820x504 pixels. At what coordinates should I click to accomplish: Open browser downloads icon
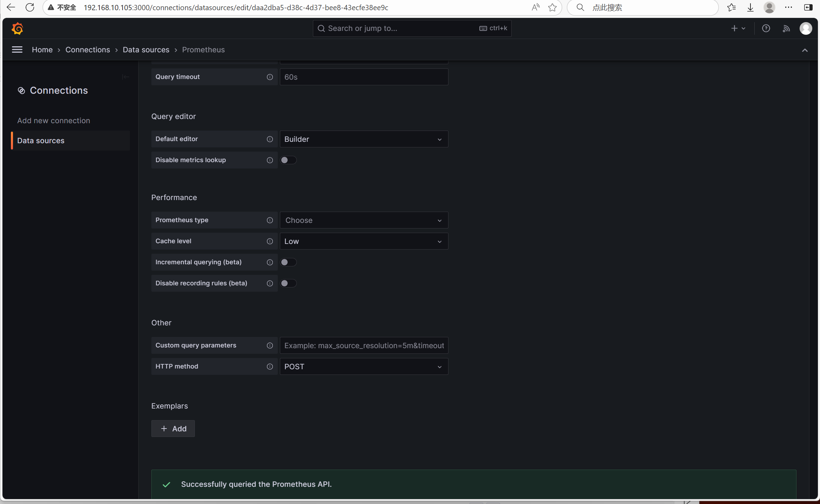click(x=750, y=7)
